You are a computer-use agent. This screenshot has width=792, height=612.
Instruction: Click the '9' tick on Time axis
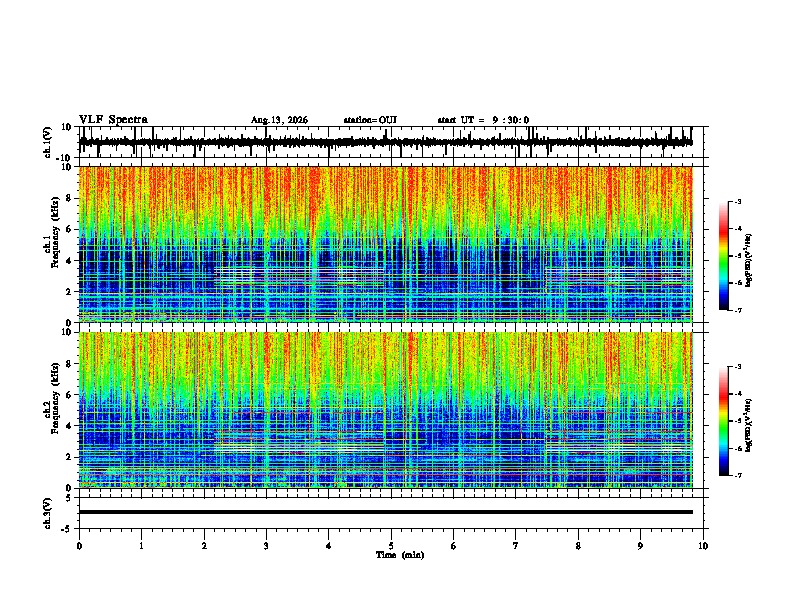[640, 546]
